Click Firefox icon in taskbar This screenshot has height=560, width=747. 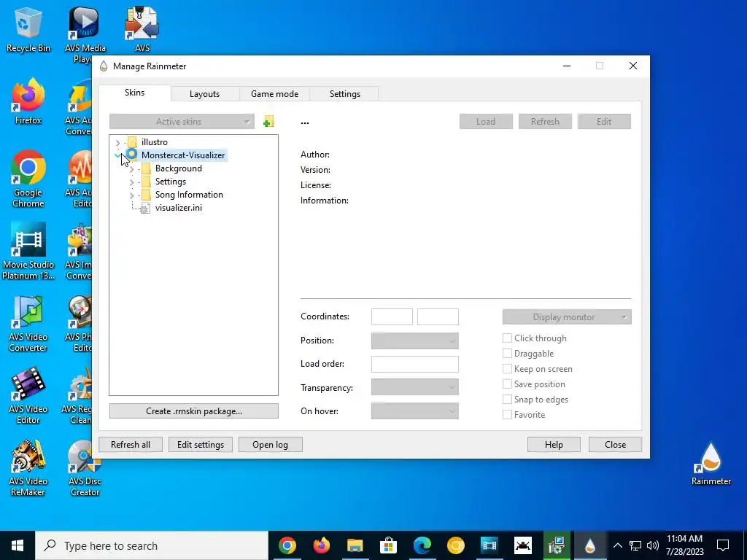(321, 545)
